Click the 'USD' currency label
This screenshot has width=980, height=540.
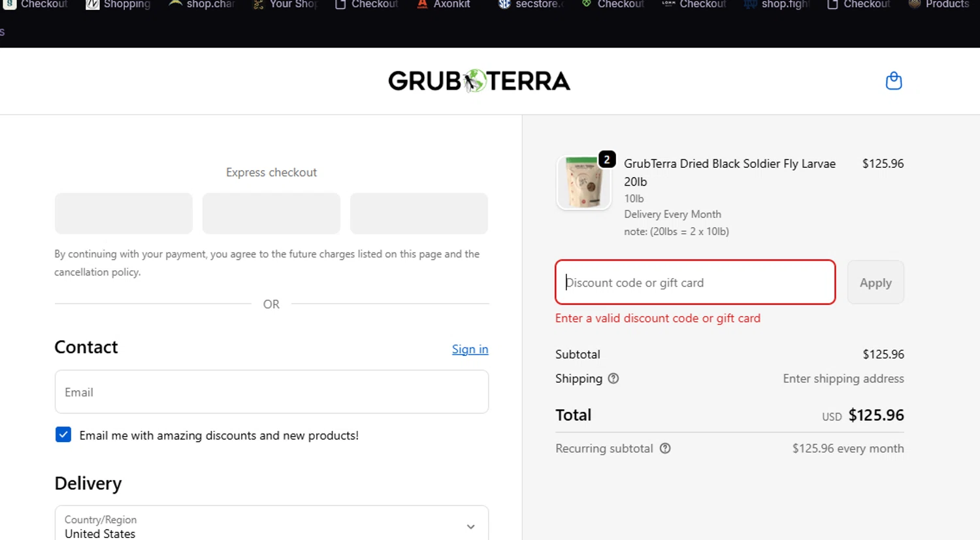coord(832,417)
